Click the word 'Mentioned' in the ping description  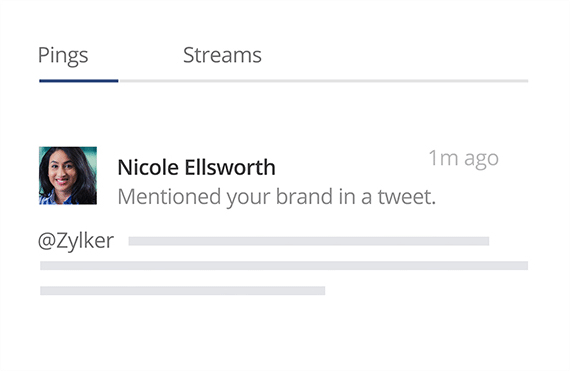click(x=169, y=197)
